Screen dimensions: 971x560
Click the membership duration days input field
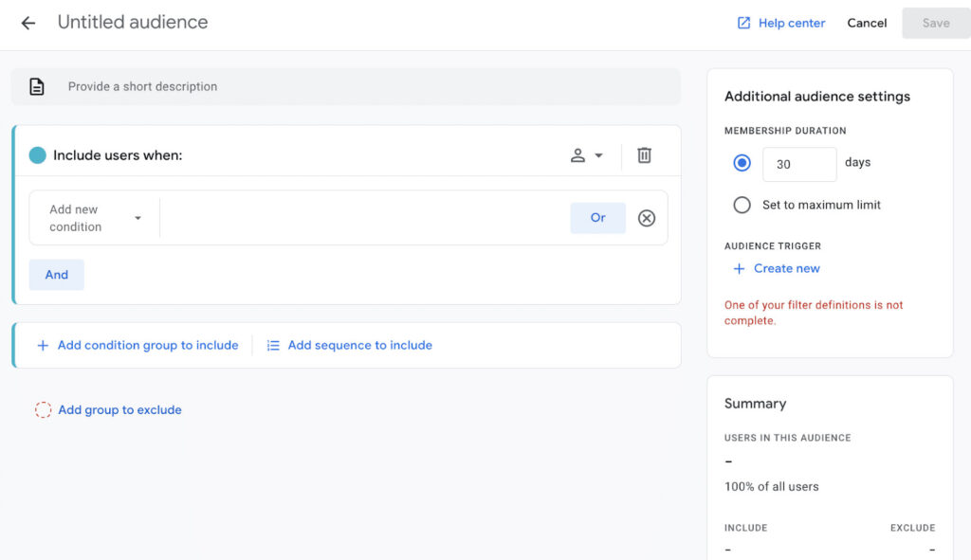798,164
